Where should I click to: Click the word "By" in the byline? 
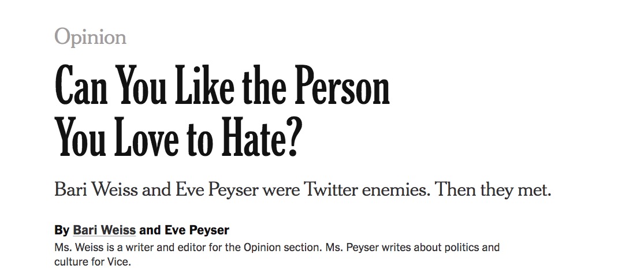[x=61, y=230]
